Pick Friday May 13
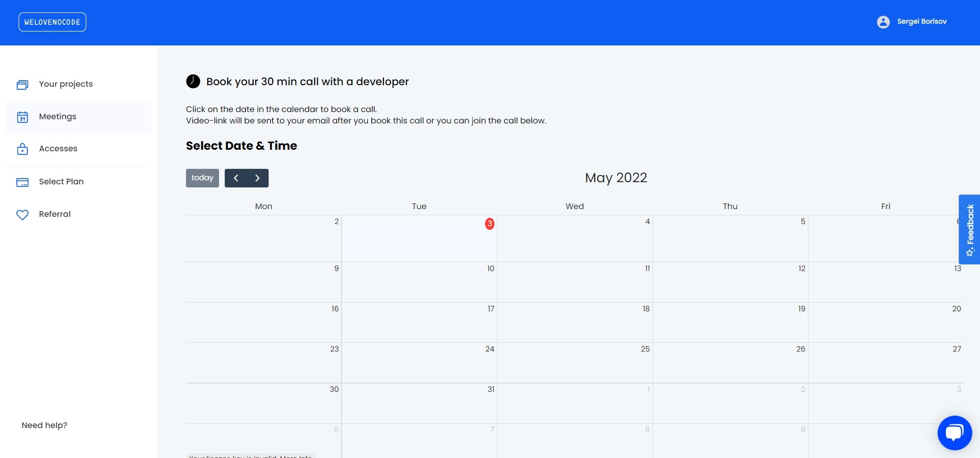The image size is (980, 458). coord(886,282)
